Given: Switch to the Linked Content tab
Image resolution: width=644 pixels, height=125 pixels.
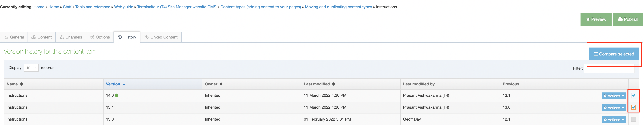Looking at the screenshot, I should [x=161, y=37].
